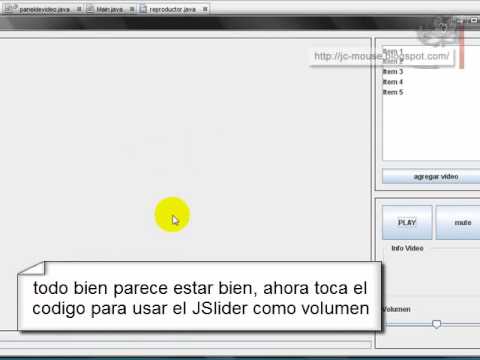Close the reproductor.java tab

[205, 9]
